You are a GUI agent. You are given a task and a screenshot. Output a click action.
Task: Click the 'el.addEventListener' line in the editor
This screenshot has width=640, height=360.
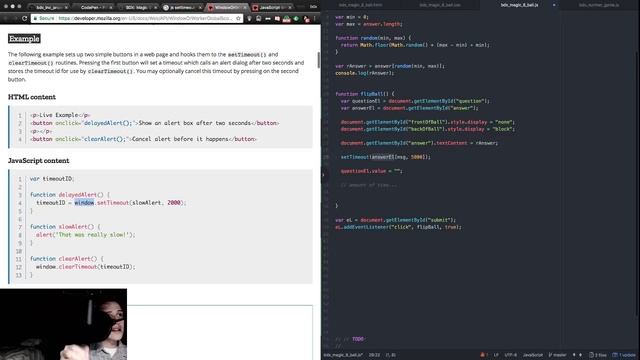tap(398, 227)
